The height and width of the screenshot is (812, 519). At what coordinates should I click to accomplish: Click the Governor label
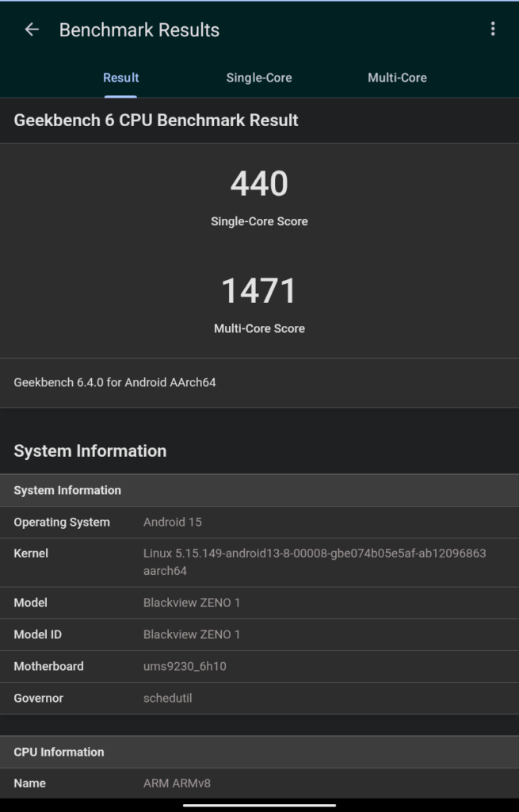point(38,698)
